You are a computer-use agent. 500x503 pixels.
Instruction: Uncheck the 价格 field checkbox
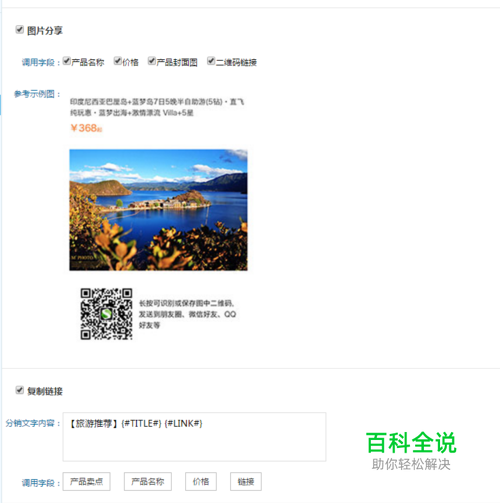point(118,61)
